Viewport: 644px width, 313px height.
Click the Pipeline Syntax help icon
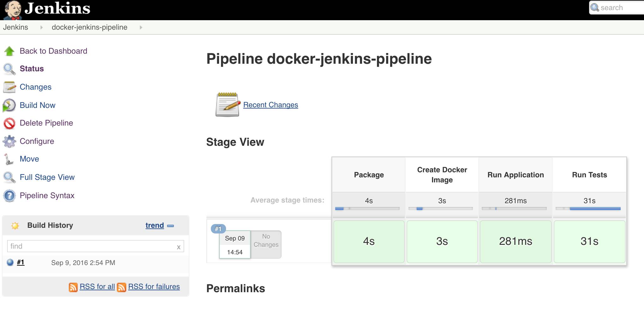click(x=9, y=196)
